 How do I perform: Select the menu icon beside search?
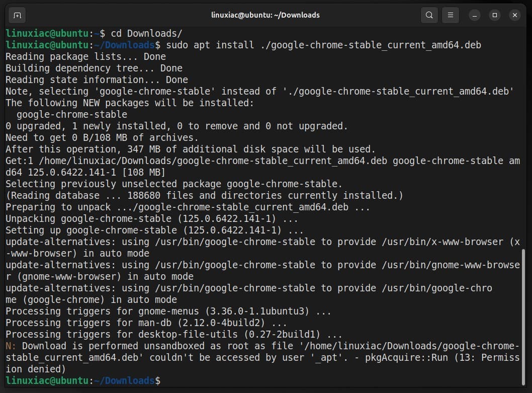(x=450, y=15)
